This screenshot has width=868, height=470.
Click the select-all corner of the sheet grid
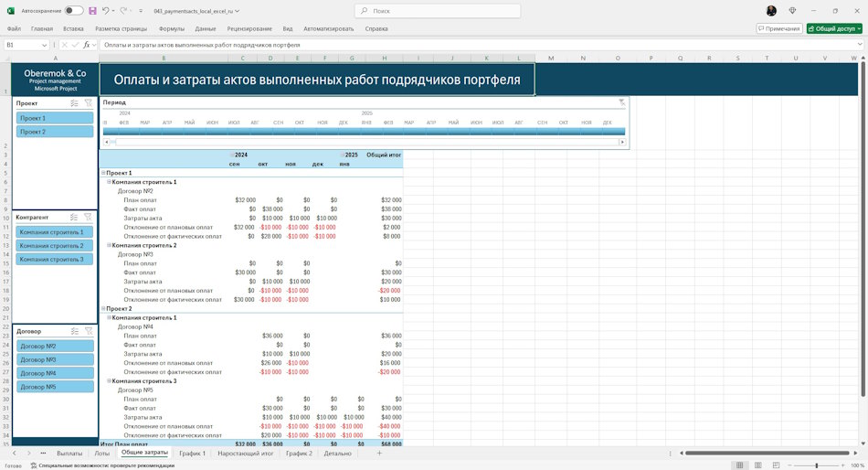[5, 58]
